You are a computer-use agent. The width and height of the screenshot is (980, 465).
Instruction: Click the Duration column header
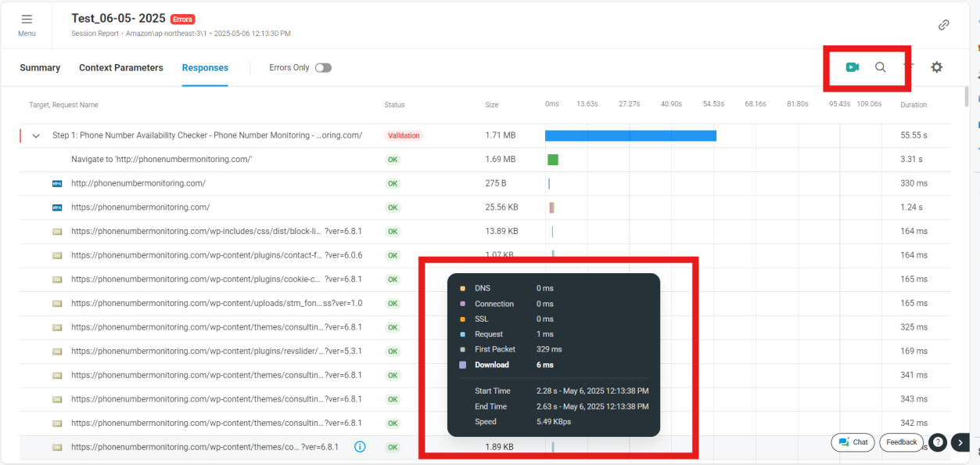pyautogui.click(x=914, y=105)
